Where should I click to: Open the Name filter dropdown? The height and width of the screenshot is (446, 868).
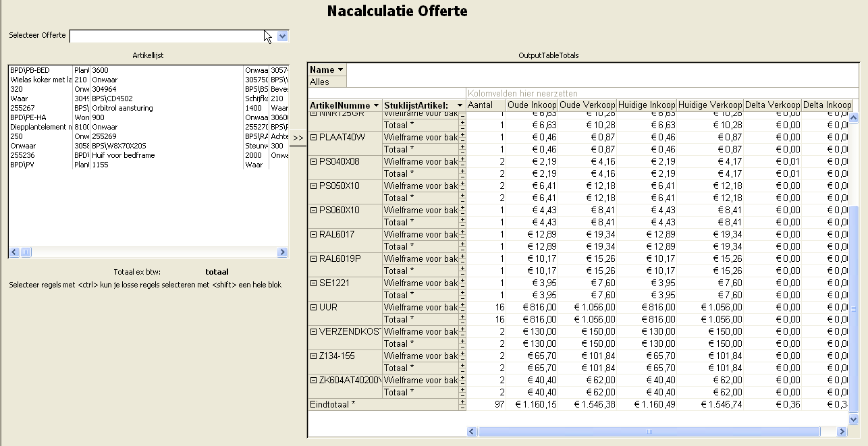(x=340, y=69)
